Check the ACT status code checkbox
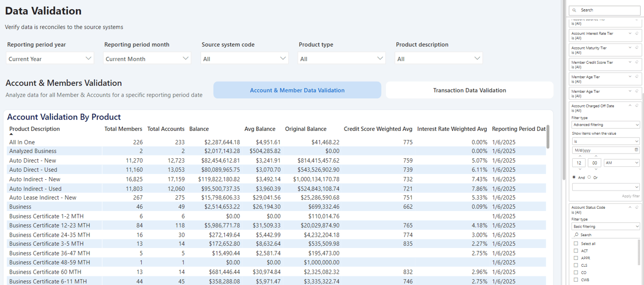The image size is (644, 285). point(576,251)
